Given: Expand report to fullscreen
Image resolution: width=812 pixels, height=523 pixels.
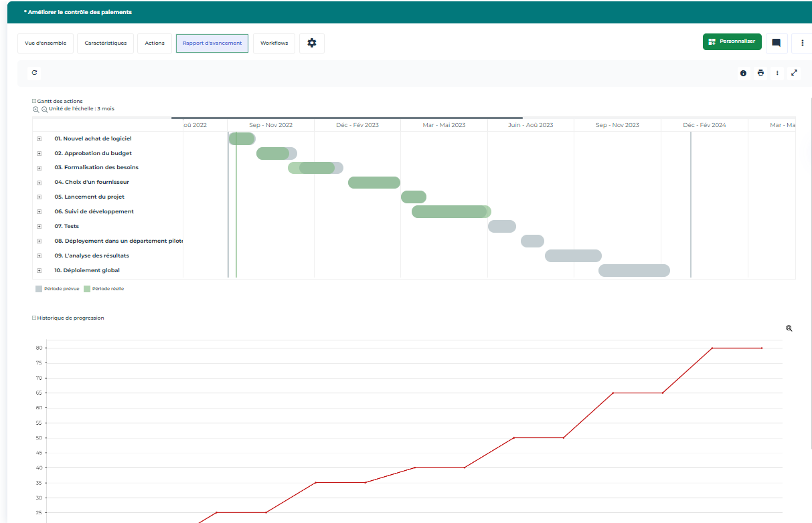Looking at the screenshot, I should click(x=794, y=73).
